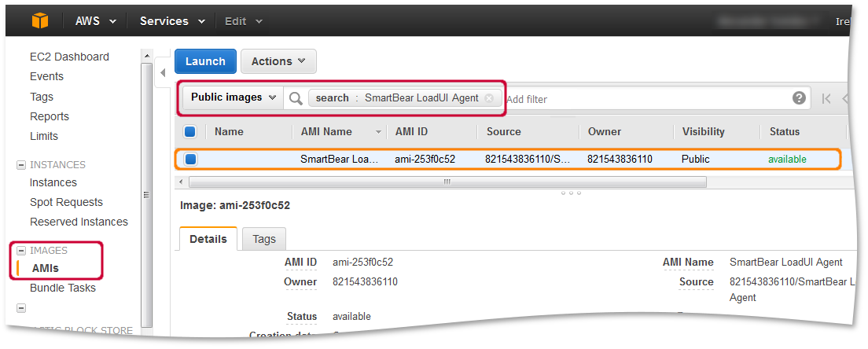Select AMIs in sidebar

[46, 269]
